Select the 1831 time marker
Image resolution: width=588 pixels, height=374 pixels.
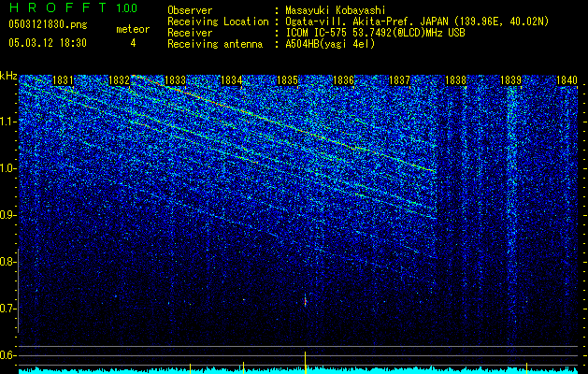click(63, 80)
